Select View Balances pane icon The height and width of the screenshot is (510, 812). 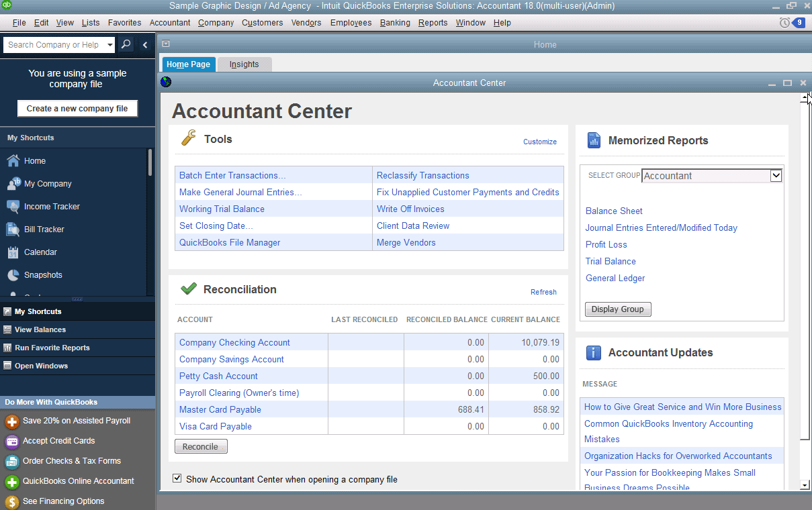7,330
